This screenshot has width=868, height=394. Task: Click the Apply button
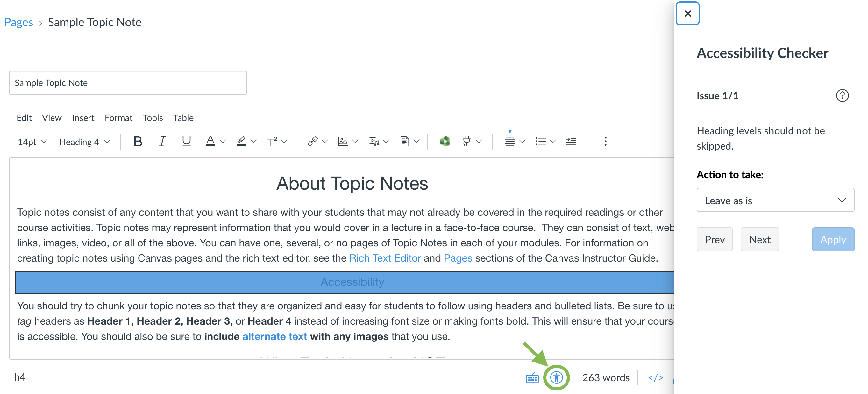click(x=833, y=239)
